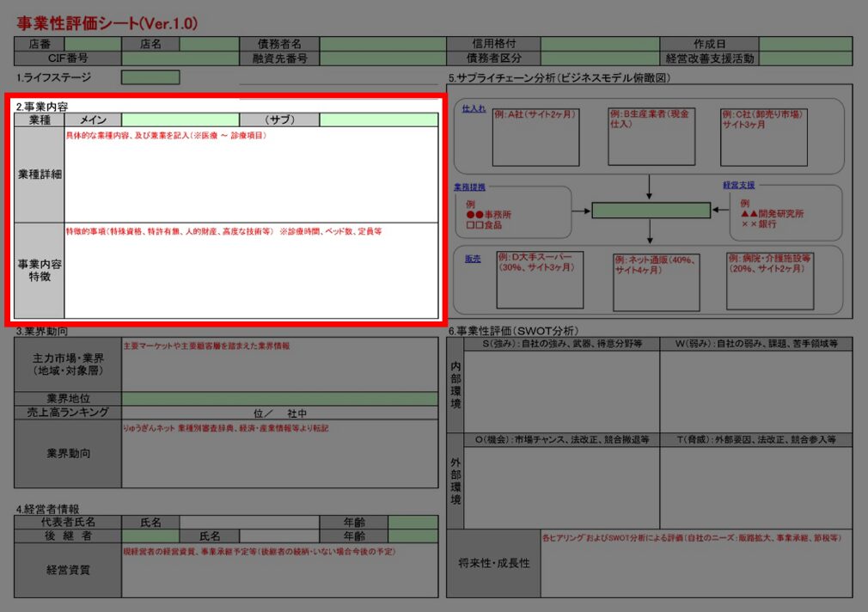Select the 債務者区分 input cell
This screenshot has width=868, height=612.
pos(600,58)
